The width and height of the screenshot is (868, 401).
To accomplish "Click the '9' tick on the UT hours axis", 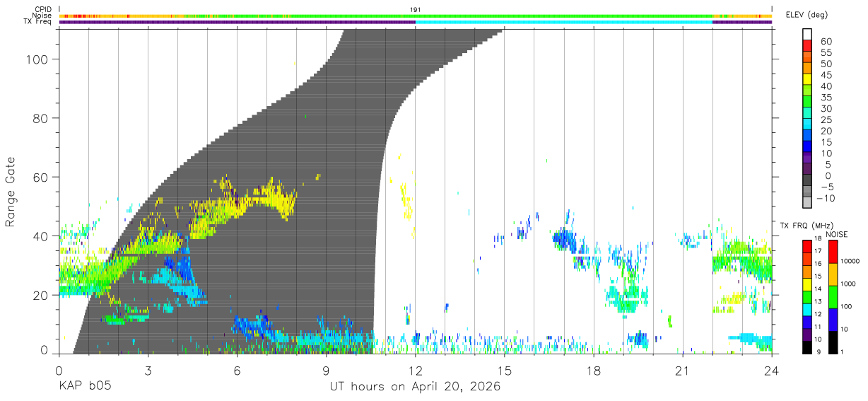I will click(326, 371).
